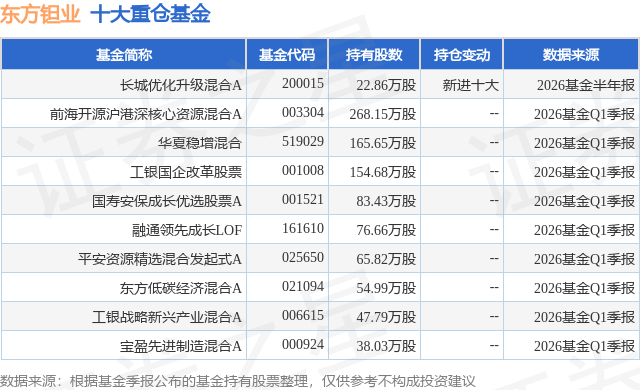Select the 持有股数 column header
This screenshot has height=390, width=640.
point(374,55)
